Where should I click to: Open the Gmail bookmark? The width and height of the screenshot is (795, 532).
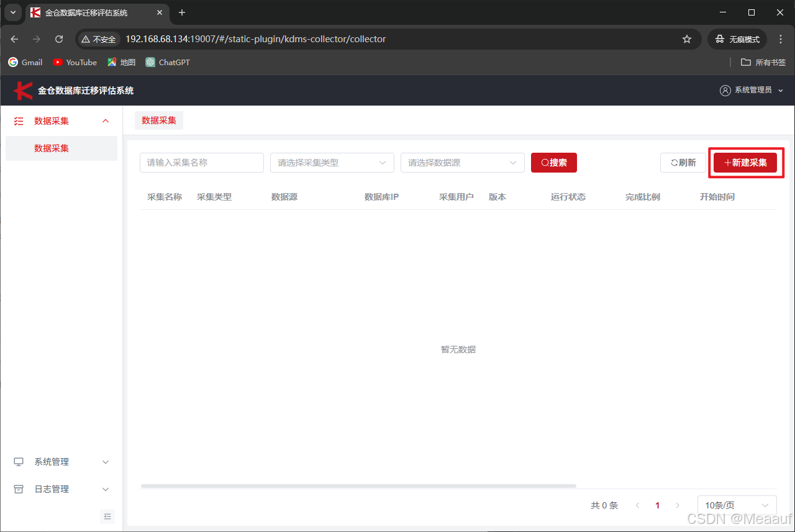25,62
